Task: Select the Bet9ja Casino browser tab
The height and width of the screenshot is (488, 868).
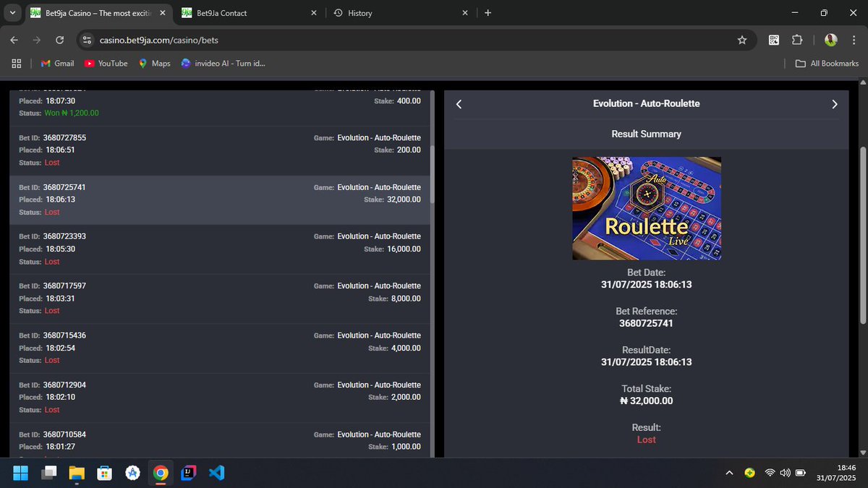Action: click(x=98, y=13)
